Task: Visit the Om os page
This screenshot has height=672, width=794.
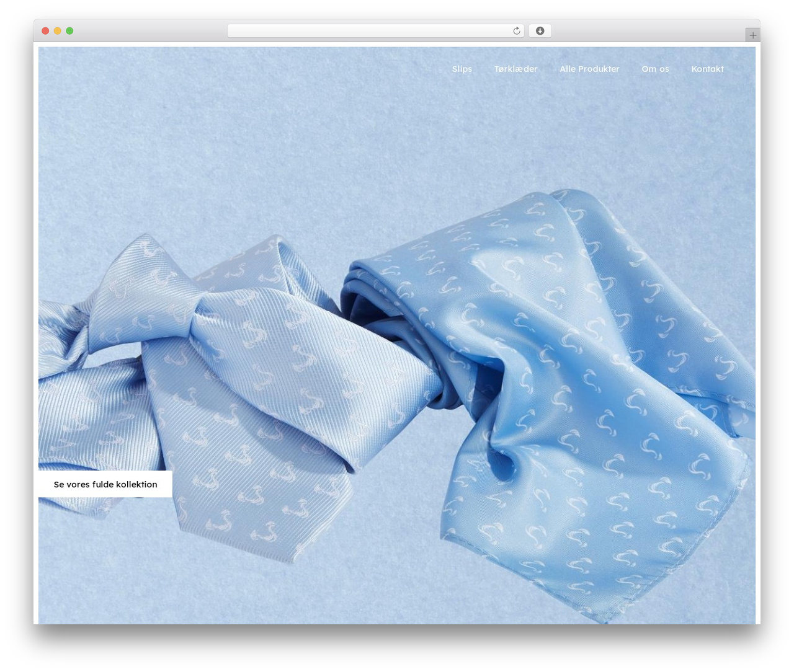Action: [x=655, y=69]
